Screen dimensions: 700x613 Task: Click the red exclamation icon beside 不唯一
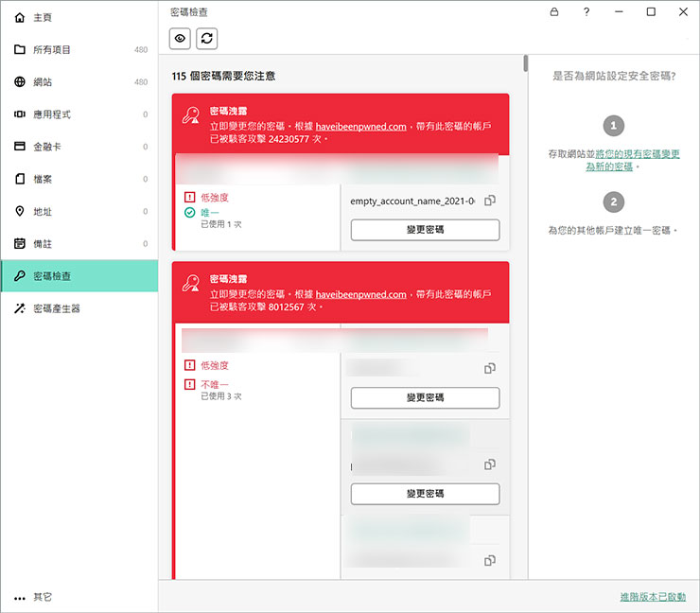(x=190, y=384)
